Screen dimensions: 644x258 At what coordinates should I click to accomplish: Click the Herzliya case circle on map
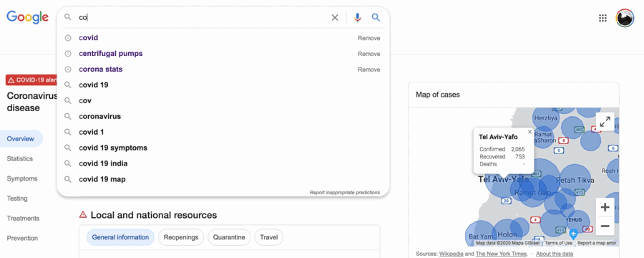click(545, 118)
